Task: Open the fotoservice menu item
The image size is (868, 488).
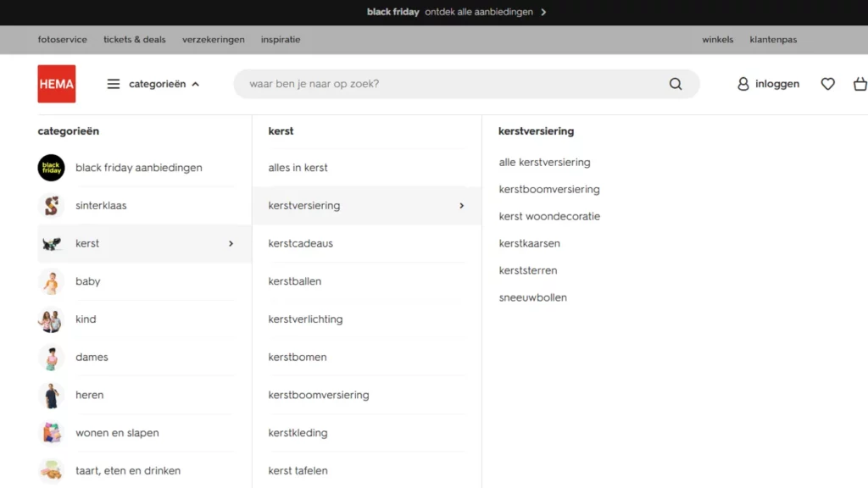Action: point(62,39)
